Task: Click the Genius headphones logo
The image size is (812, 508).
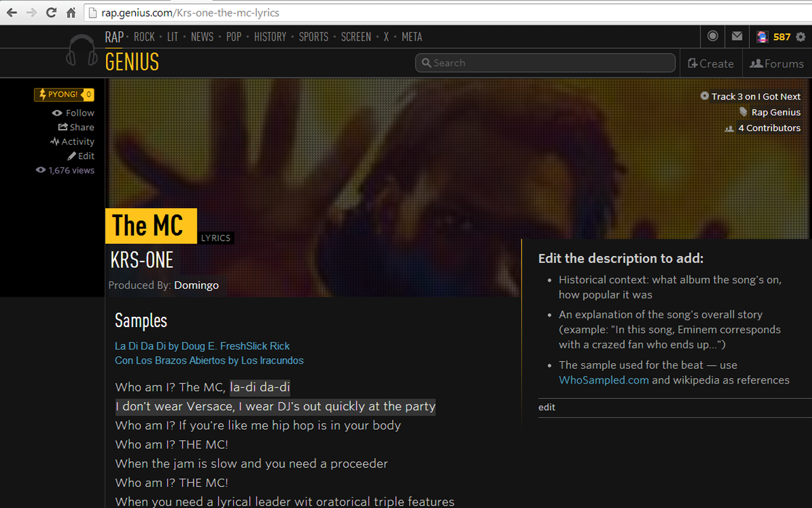Action: pyautogui.click(x=82, y=50)
